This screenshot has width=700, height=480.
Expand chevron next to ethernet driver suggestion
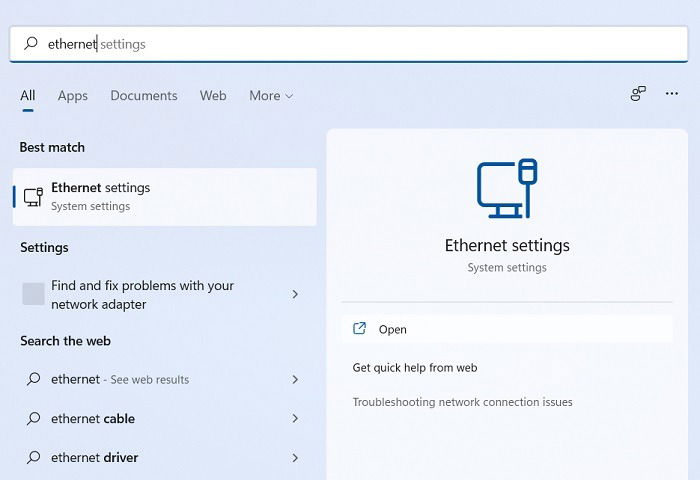coord(295,458)
